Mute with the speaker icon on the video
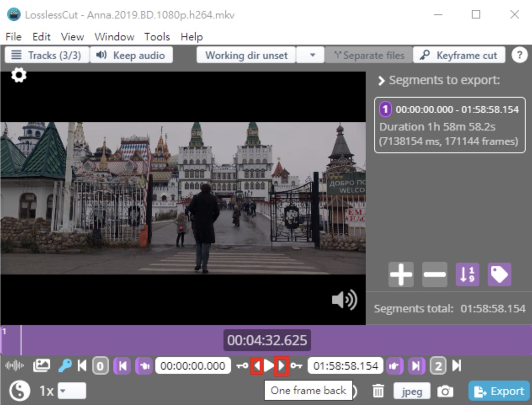 pyautogui.click(x=344, y=300)
